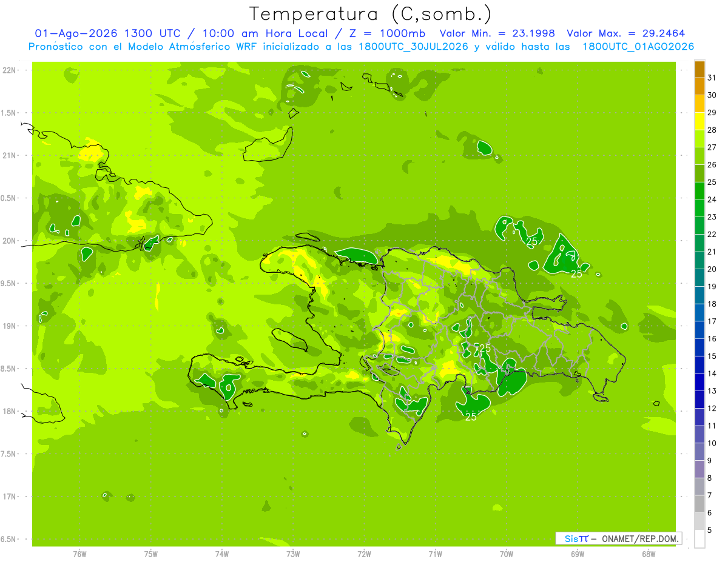Click the 17N latitude axis label
Viewport: 728px width, 562px height.
click(x=10, y=497)
